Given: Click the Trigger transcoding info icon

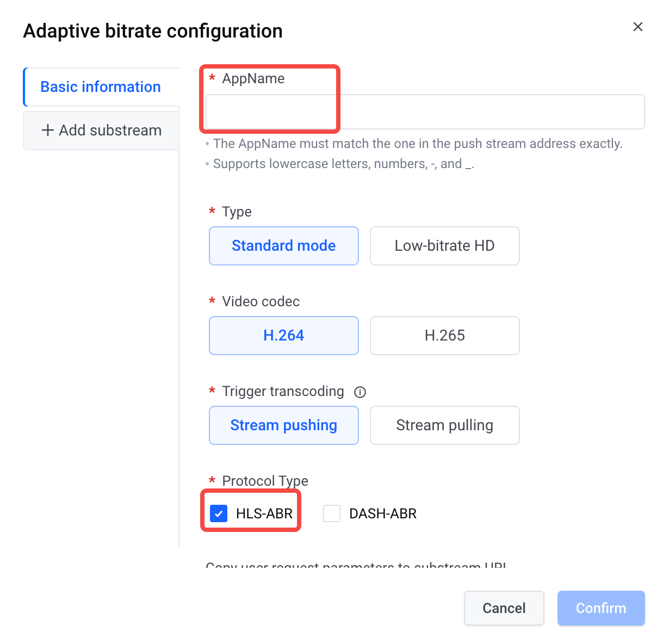Looking at the screenshot, I should point(360,392).
